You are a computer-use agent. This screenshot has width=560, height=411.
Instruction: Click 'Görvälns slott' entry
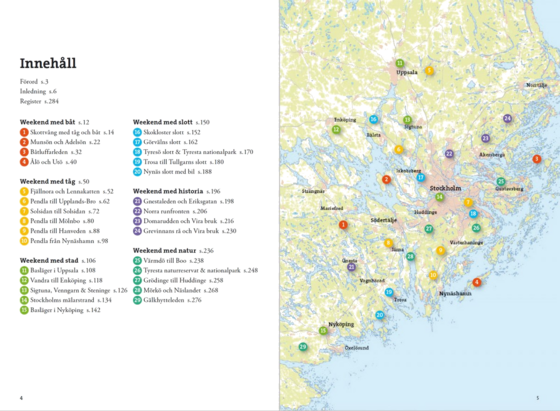[x=165, y=142]
